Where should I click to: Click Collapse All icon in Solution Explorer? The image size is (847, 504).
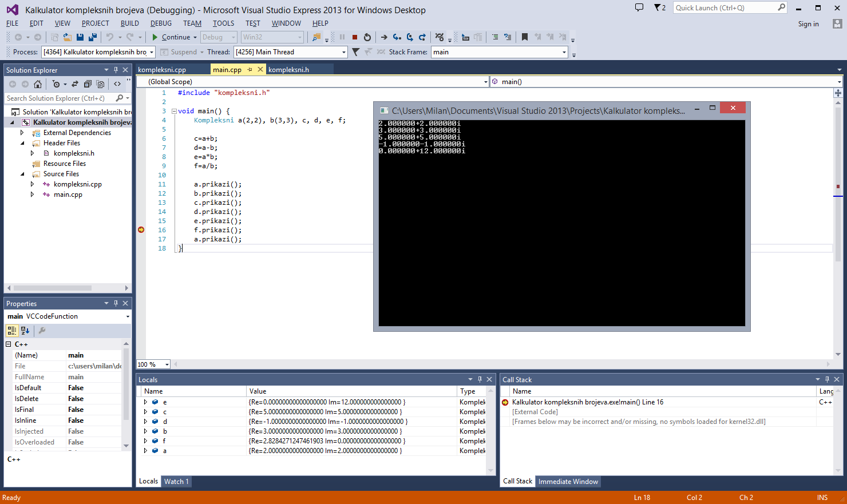coord(88,84)
